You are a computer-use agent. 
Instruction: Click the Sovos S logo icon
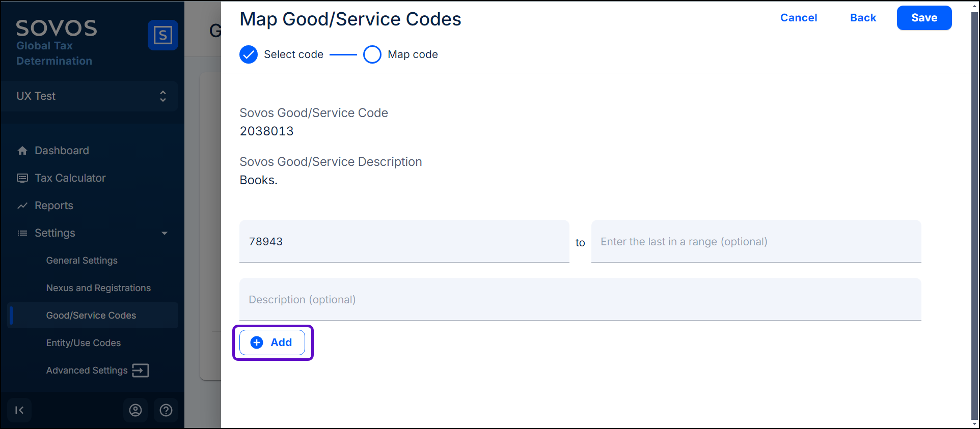point(162,35)
